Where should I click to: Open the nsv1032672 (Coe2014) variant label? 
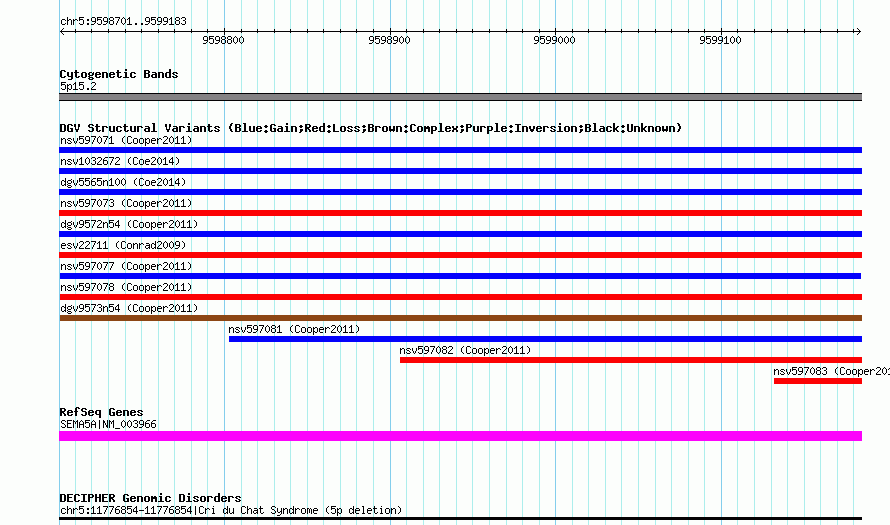click(x=120, y=161)
